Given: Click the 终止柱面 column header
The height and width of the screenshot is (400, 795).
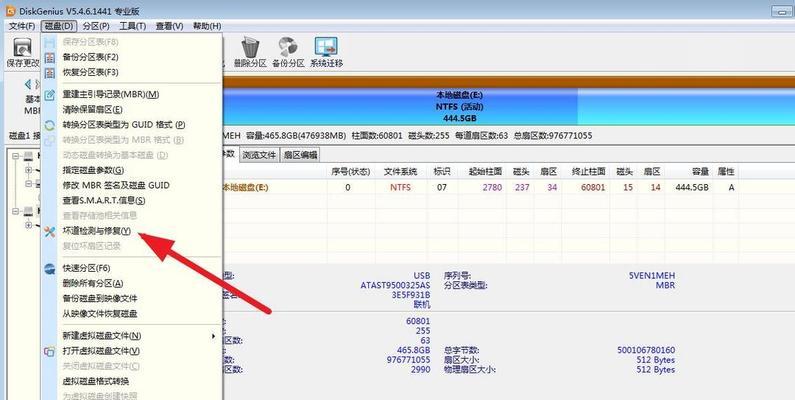Looking at the screenshot, I should [588, 172].
